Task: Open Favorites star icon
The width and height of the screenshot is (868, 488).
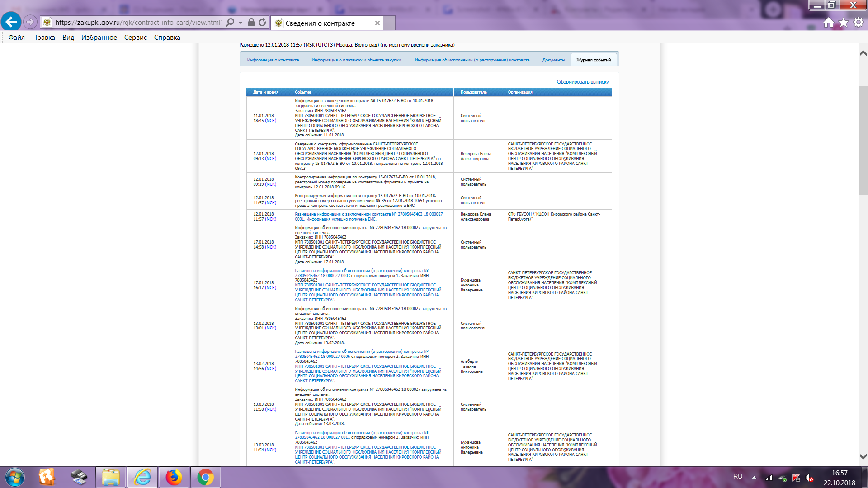Action: tap(844, 22)
